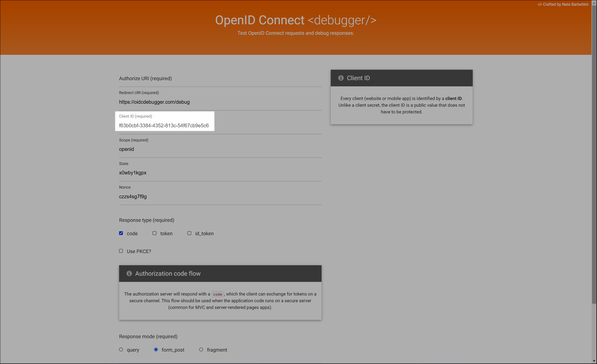Click the scrollbar down arrow
The height and width of the screenshot is (364, 597).
tap(594, 361)
